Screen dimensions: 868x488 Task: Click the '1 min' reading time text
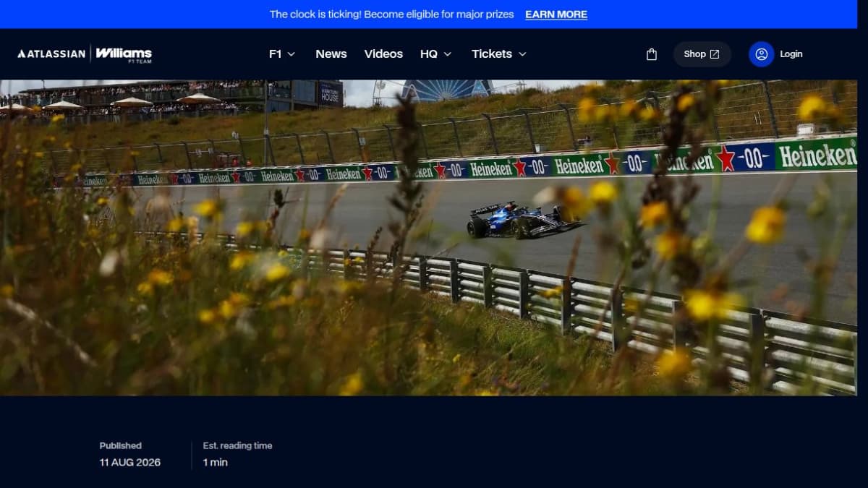tap(215, 462)
